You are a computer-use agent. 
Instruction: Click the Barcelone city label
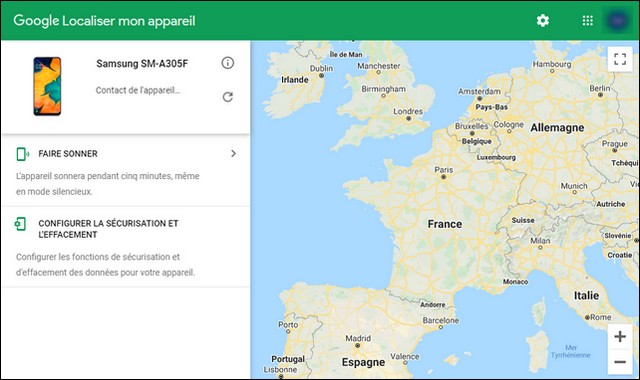(x=440, y=320)
